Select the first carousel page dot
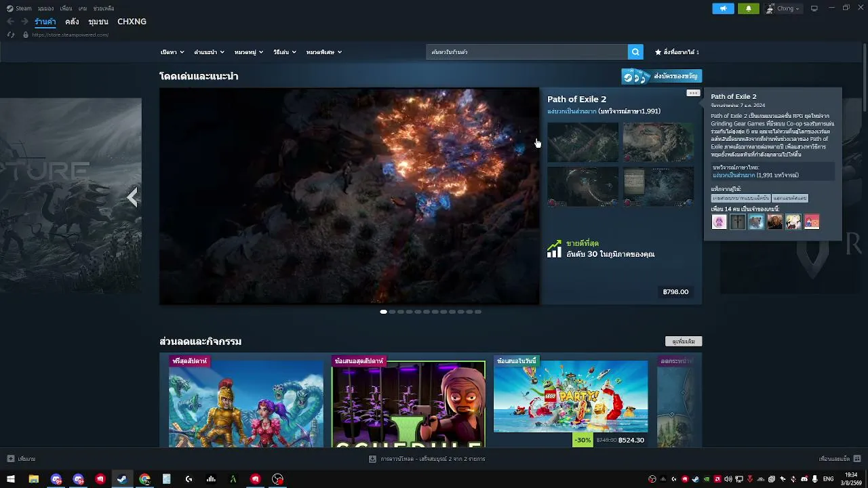 pyautogui.click(x=384, y=312)
